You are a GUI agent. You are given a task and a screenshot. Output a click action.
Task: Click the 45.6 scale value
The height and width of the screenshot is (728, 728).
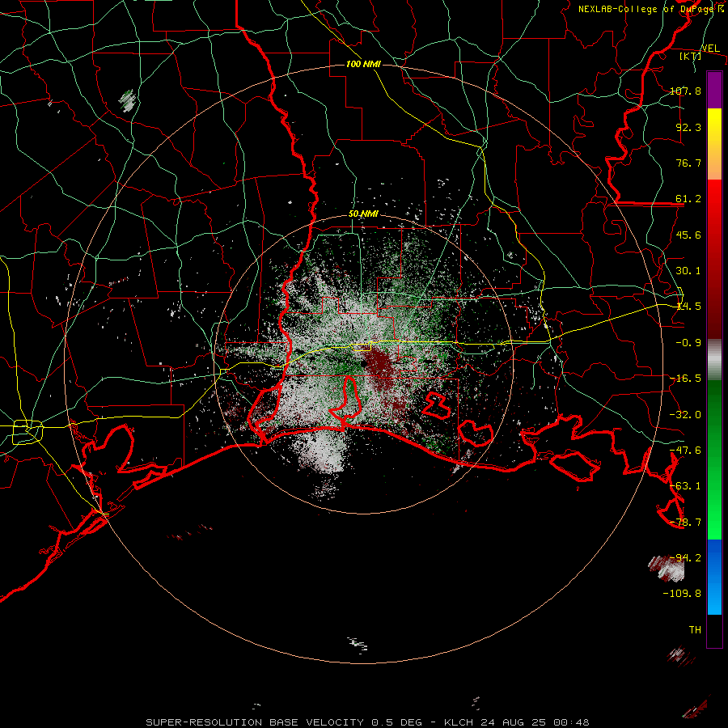coord(688,235)
